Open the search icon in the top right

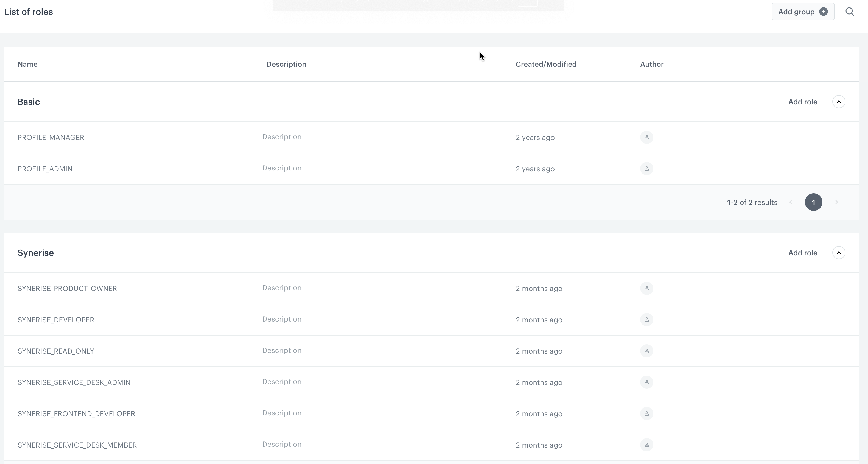pyautogui.click(x=850, y=12)
